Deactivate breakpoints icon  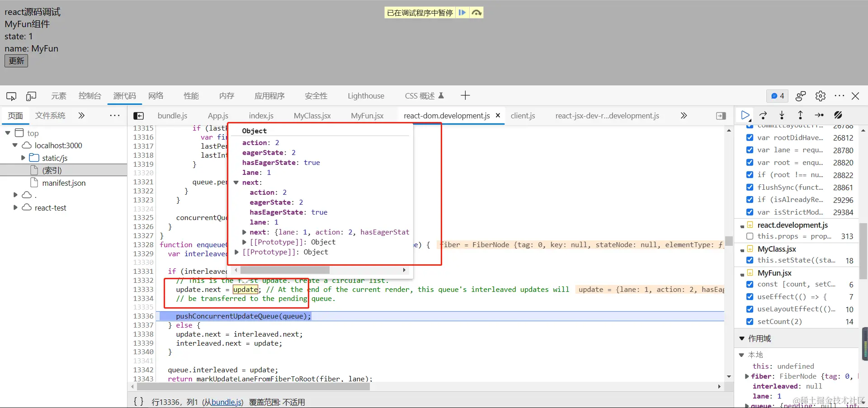tap(838, 115)
